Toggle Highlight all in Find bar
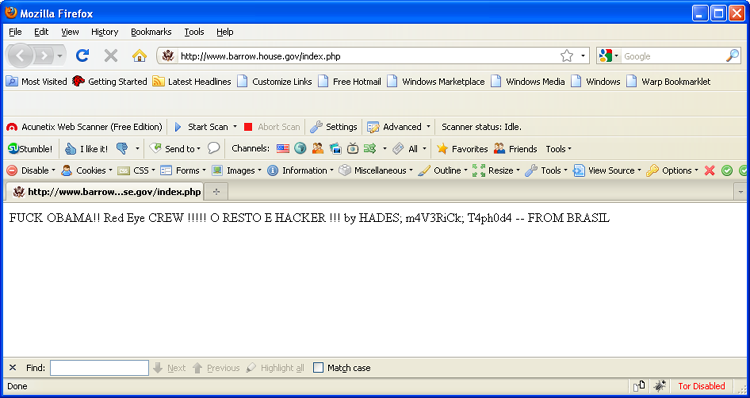 pos(275,367)
